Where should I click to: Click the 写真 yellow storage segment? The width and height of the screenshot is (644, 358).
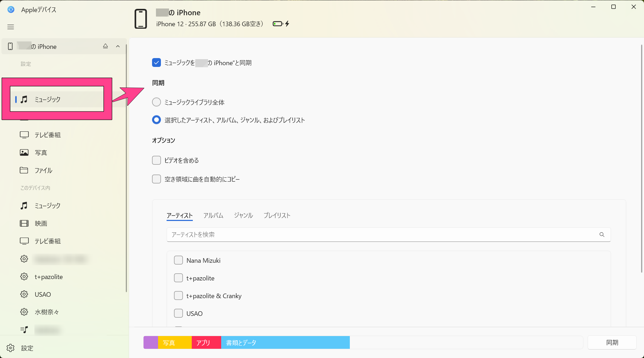(x=175, y=342)
